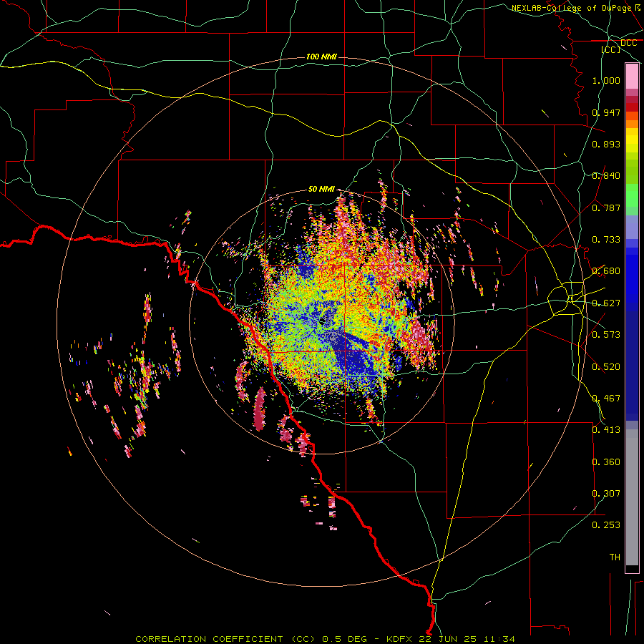Click the DCC label above the color scale
Image resolution: width=644 pixels, height=644 pixels.
click(x=628, y=43)
